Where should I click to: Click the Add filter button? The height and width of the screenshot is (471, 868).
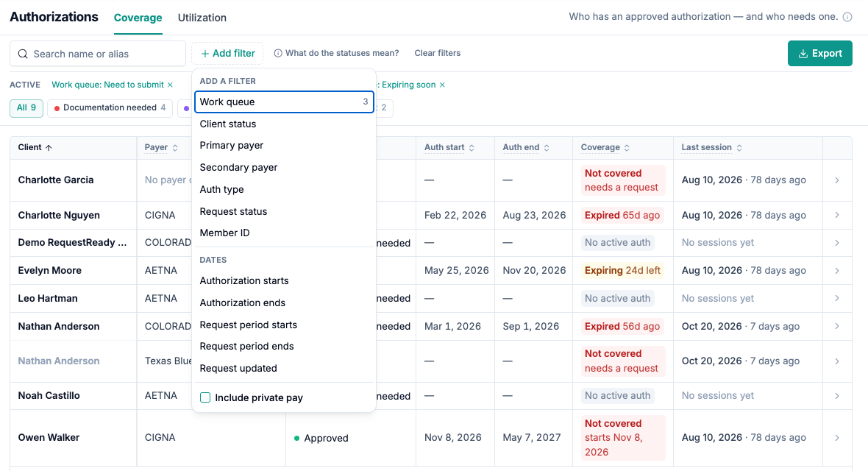coord(227,53)
